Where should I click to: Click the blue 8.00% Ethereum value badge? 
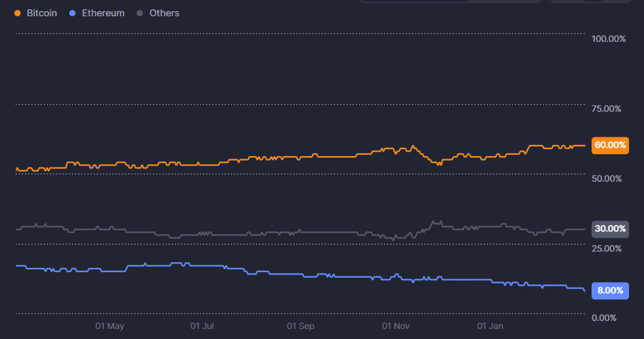click(x=610, y=290)
